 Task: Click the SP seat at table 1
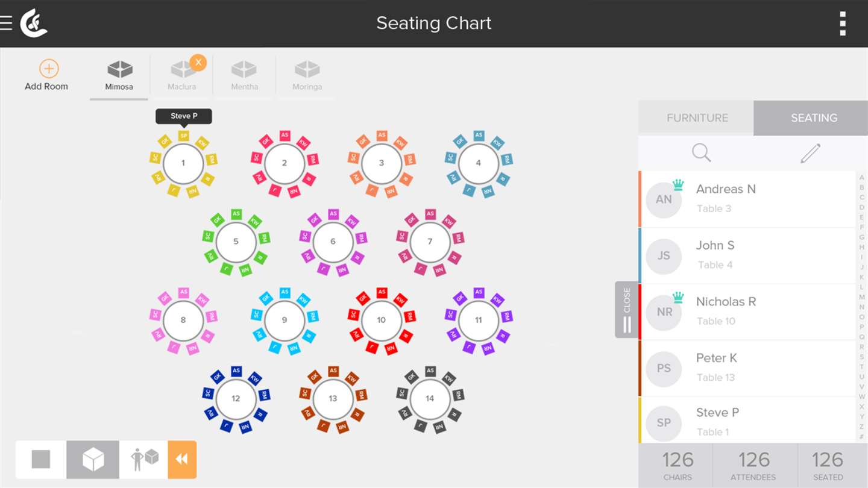tap(183, 136)
